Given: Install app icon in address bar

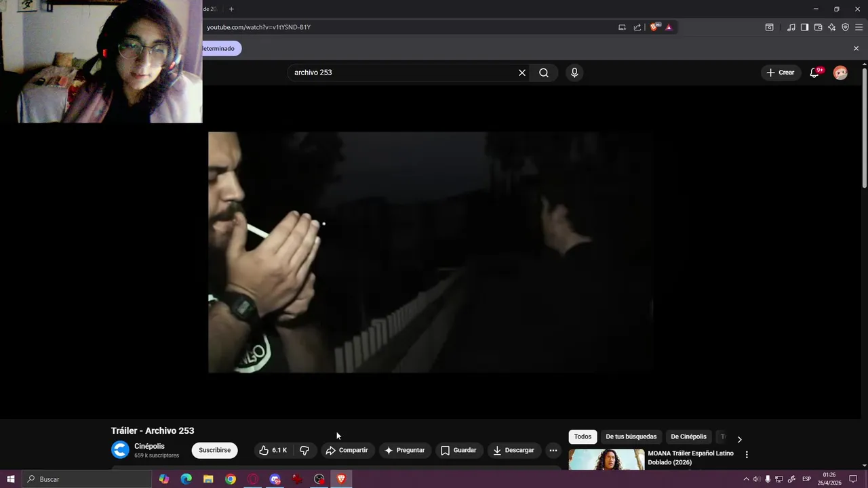Looking at the screenshot, I should [622, 27].
